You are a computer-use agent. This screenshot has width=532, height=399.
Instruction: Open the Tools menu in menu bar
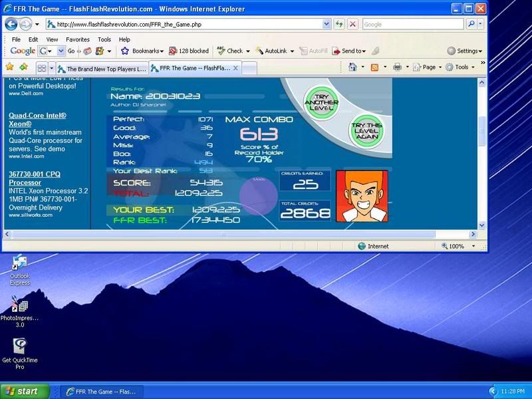104,39
